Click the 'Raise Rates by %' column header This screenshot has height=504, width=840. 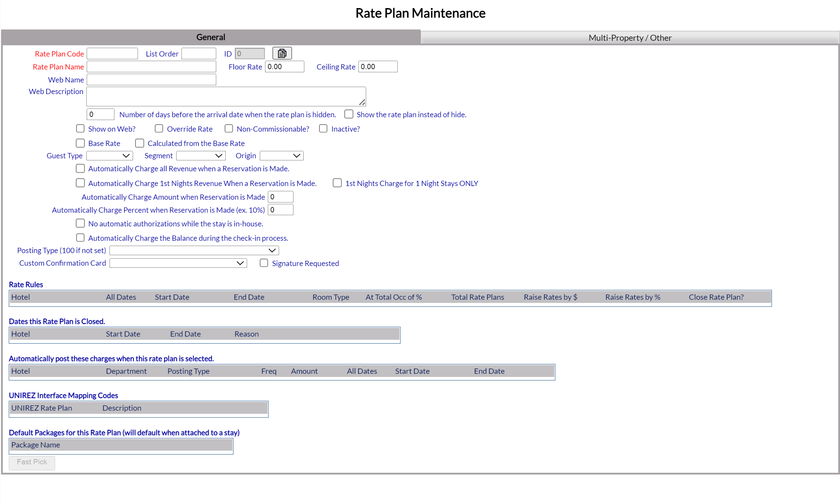633,297
